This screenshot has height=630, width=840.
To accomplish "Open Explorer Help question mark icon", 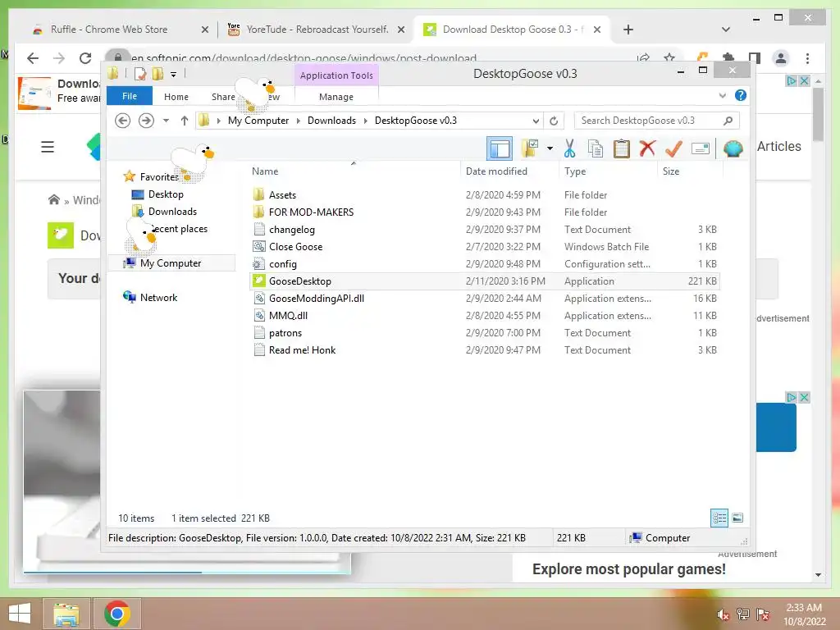I will tap(741, 95).
